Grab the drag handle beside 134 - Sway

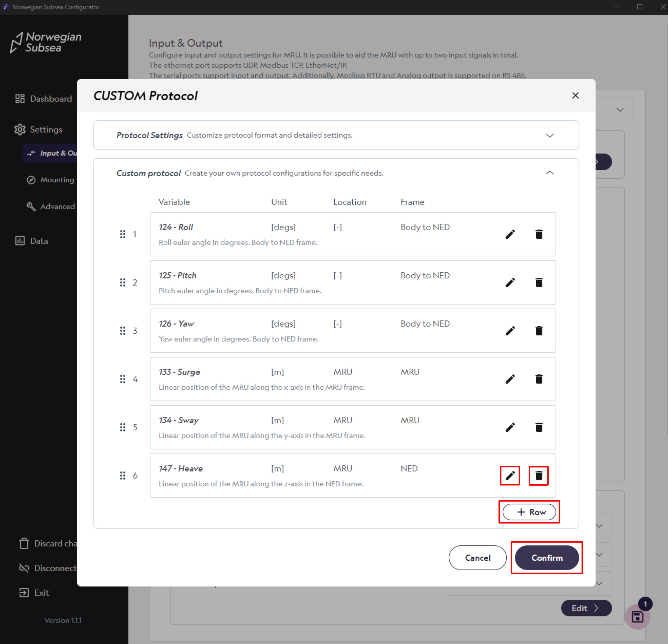[123, 427]
